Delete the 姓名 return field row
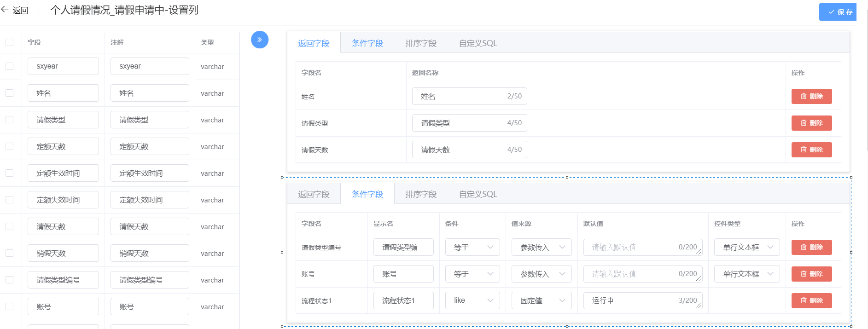Viewport: 868px width, 329px height. point(811,96)
